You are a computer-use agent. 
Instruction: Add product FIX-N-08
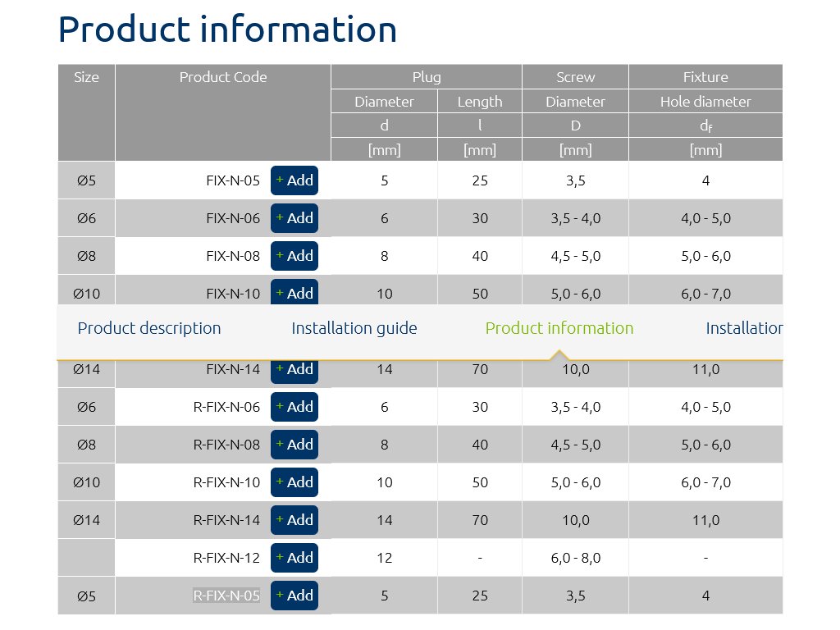tap(294, 256)
